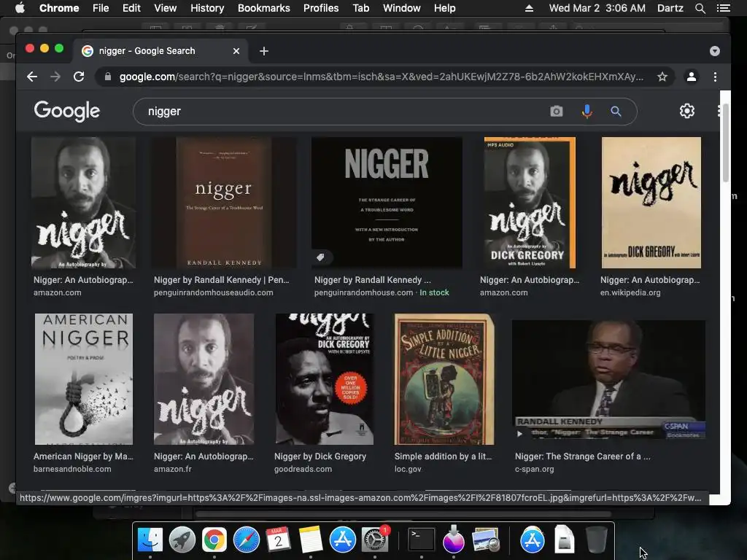This screenshot has width=747, height=560.
Task: Open Trash in the Dock
Action: (596, 540)
